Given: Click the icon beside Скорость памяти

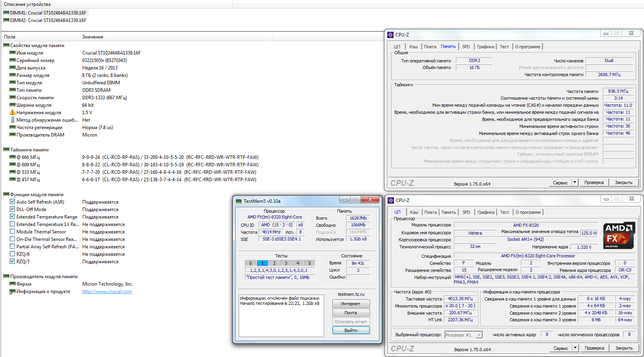Looking at the screenshot, I should point(13,97).
